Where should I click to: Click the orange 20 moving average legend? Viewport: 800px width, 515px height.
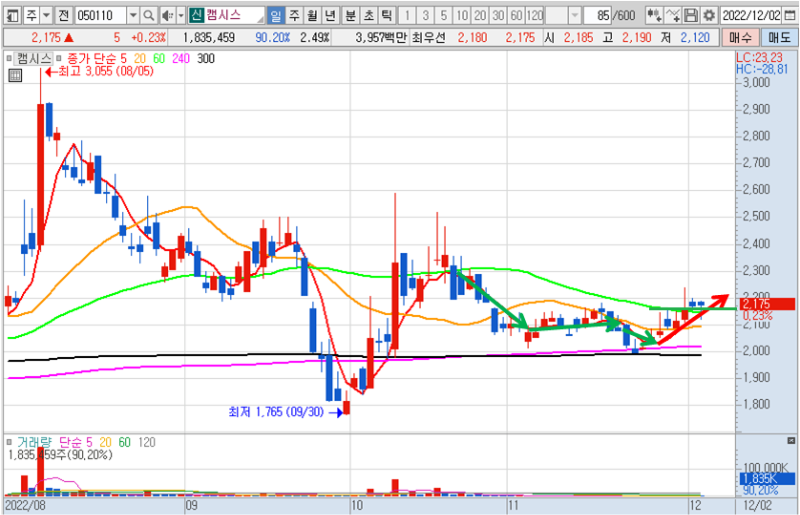pos(140,59)
